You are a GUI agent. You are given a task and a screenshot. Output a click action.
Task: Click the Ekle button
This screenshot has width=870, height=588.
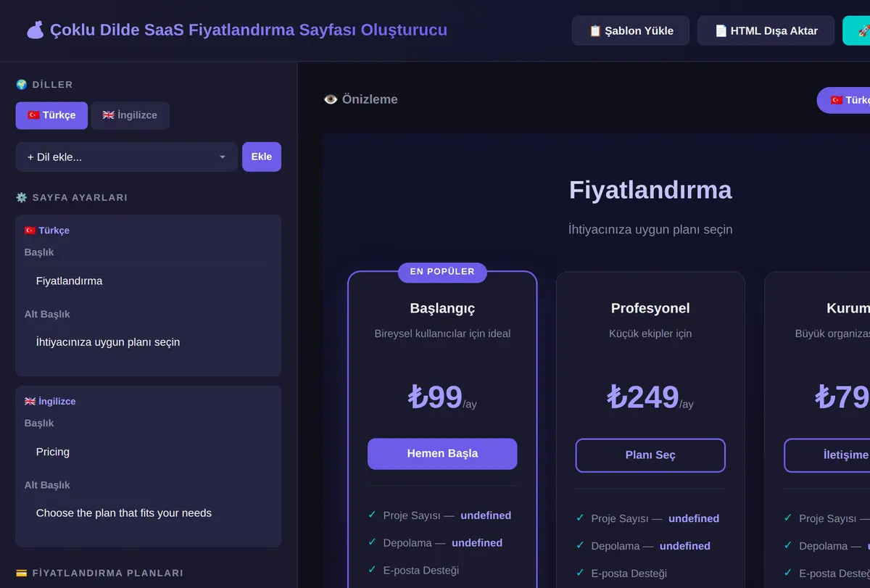(x=262, y=157)
